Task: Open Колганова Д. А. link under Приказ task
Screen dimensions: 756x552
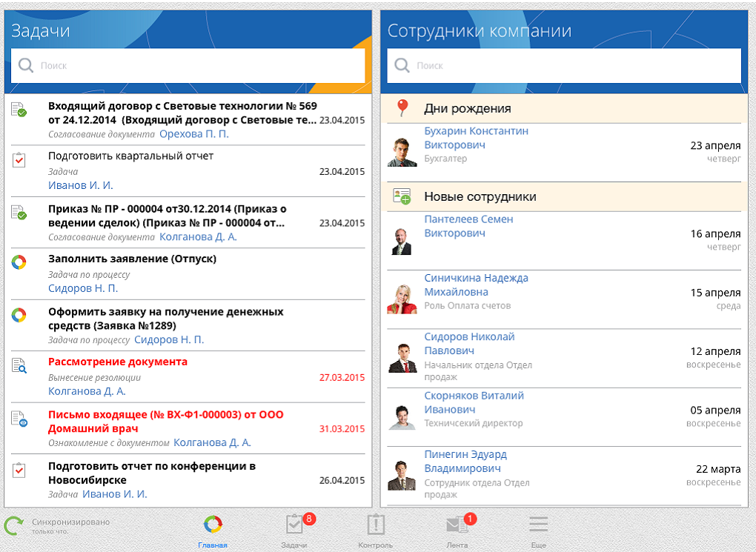Action: 198,236
